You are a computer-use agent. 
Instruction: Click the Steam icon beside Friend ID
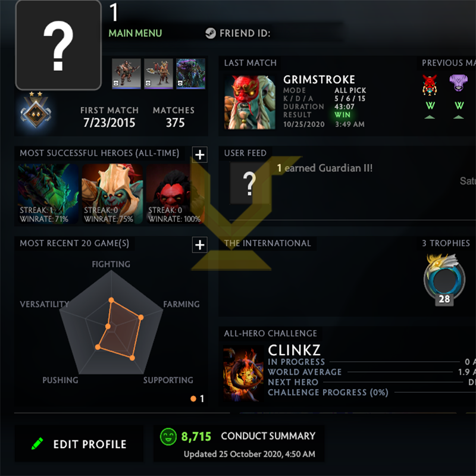[211, 33]
